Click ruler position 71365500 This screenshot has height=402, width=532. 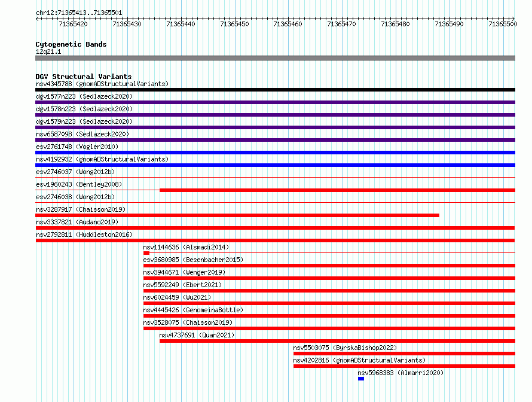(503, 24)
